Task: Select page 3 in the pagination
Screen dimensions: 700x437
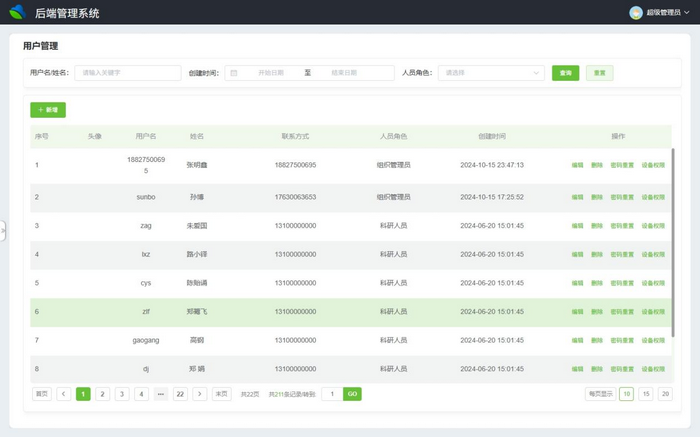Action: coord(122,394)
